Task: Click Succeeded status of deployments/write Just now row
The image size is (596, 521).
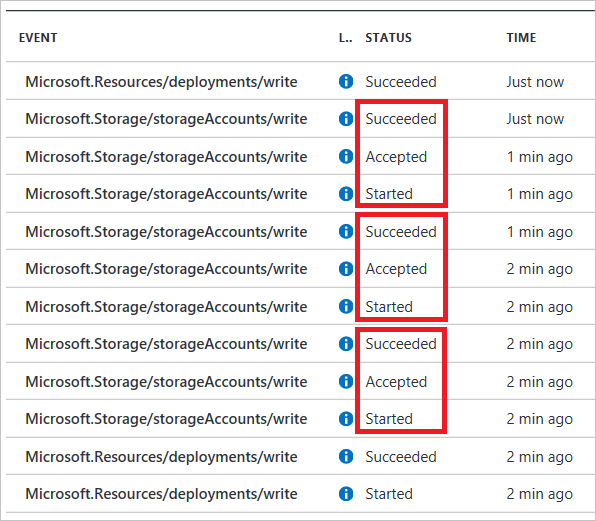Action: [401, 82]
